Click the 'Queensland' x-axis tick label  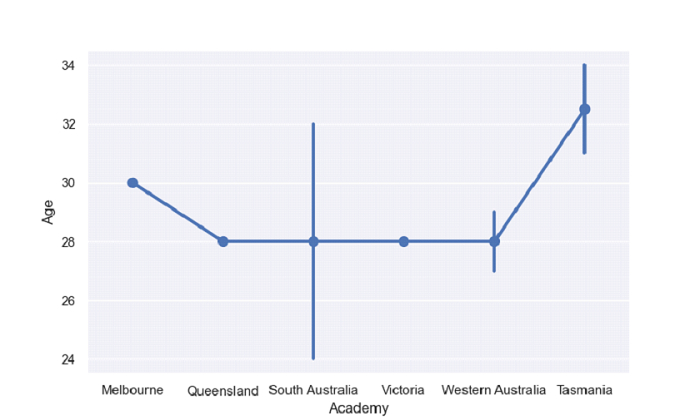click(223, 391)
